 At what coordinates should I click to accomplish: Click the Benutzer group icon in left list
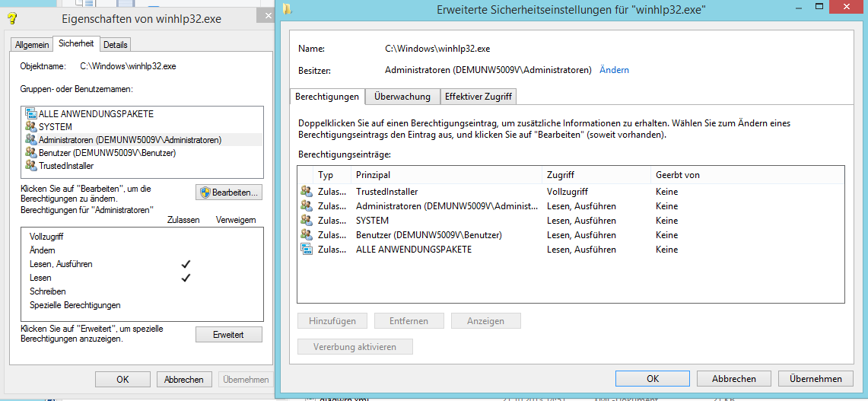(x=30, y=153)
